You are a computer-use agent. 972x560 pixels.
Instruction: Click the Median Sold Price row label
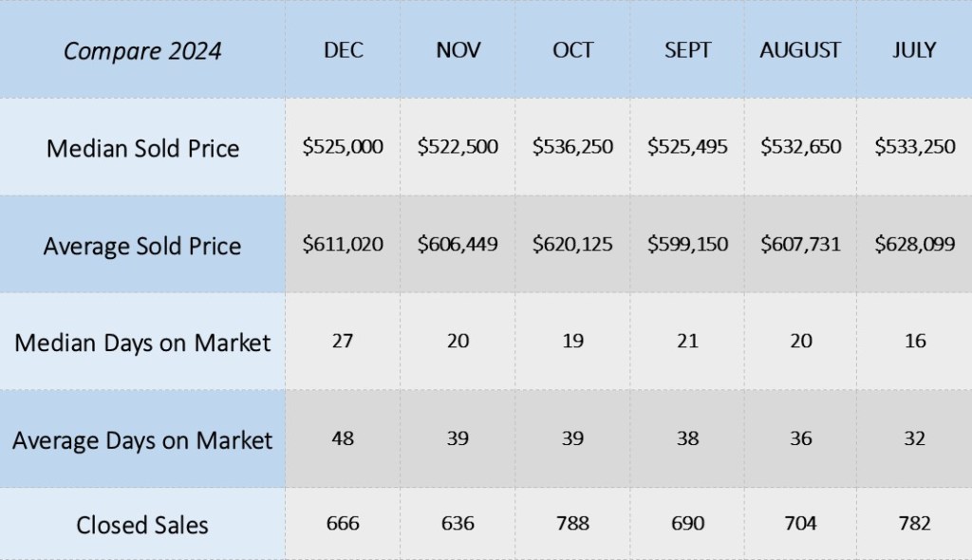[x=142, y=148]
